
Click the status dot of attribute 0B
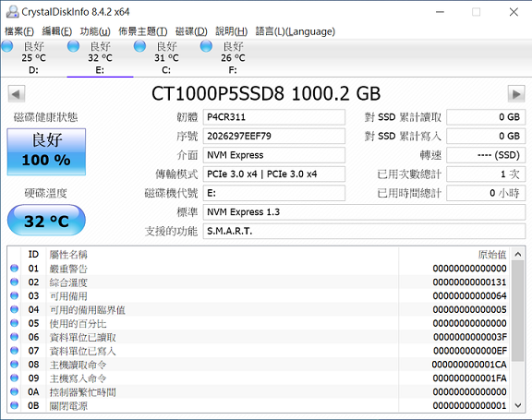[x=14, y=405]
